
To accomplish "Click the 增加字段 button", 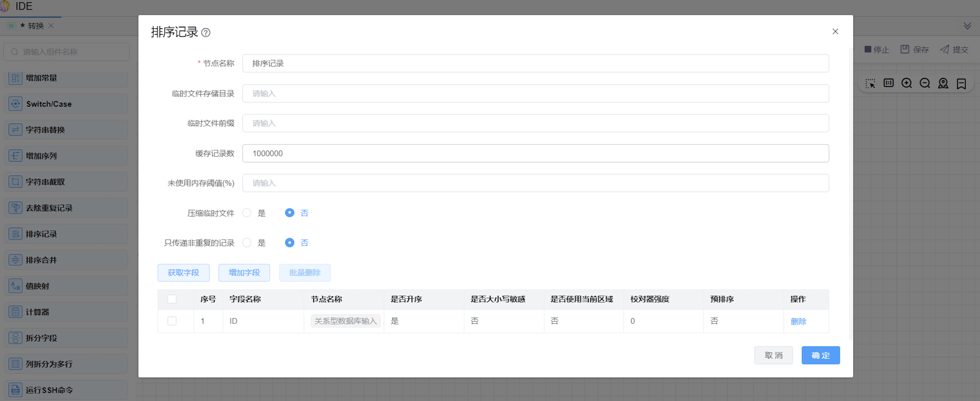I will [x=244, y=273].
